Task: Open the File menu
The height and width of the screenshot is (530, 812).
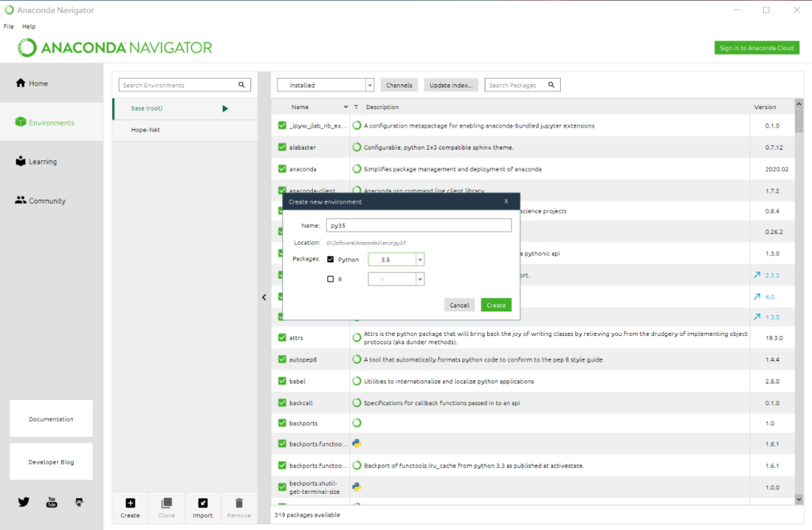Action: (9, 26)
